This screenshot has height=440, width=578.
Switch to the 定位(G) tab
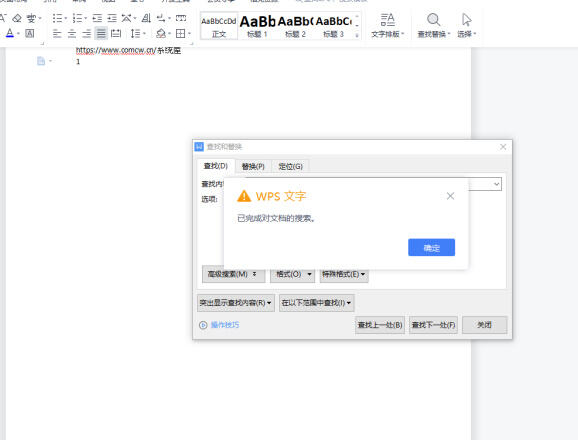pyautogui.click(x=290, y=167)
